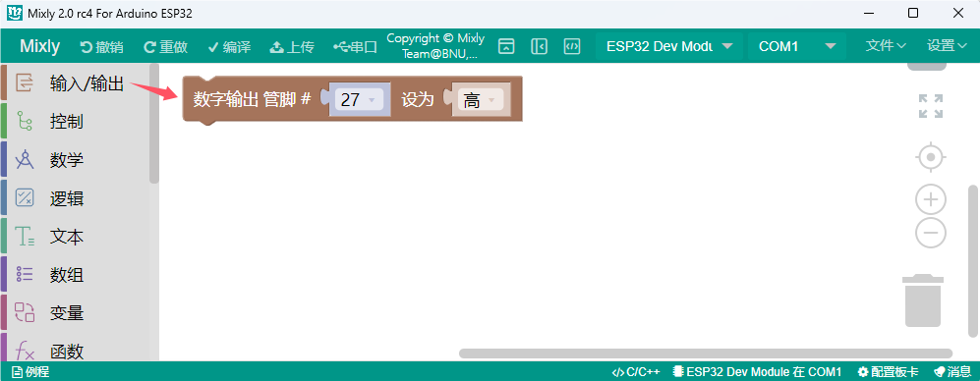Click the Copyright Mixly Team text
The width and height of the screenshot is (980, 381).
[x=435, y=46]
